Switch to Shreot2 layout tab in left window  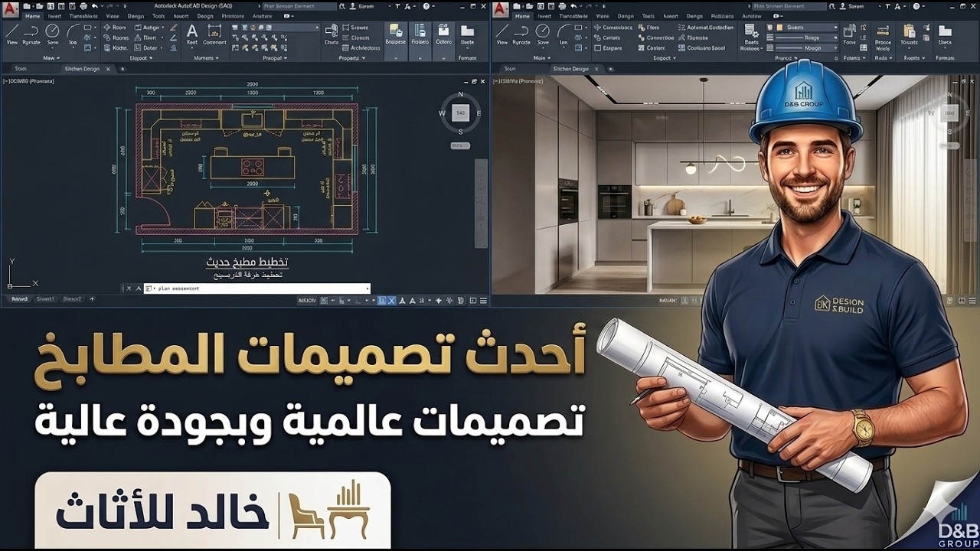click(72, 299)
